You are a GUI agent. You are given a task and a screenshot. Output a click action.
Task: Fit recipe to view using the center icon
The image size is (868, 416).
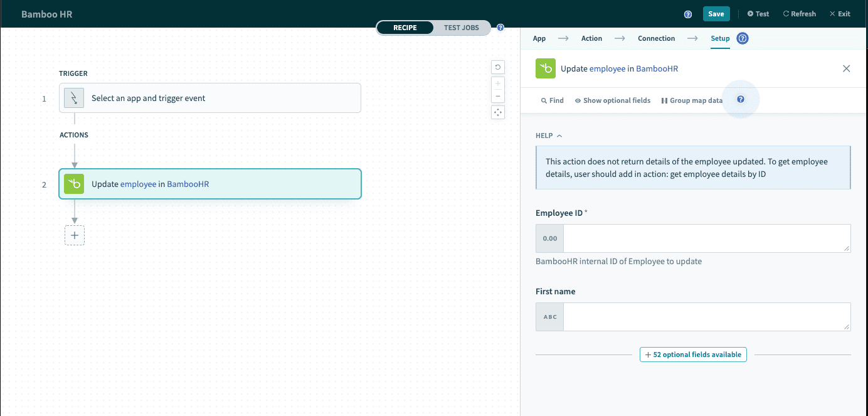click(x=498, y=112)
